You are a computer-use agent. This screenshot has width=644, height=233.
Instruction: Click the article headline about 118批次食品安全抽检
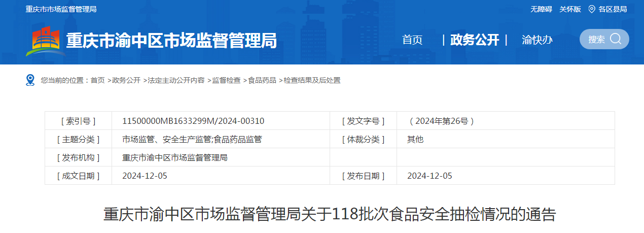330,214
